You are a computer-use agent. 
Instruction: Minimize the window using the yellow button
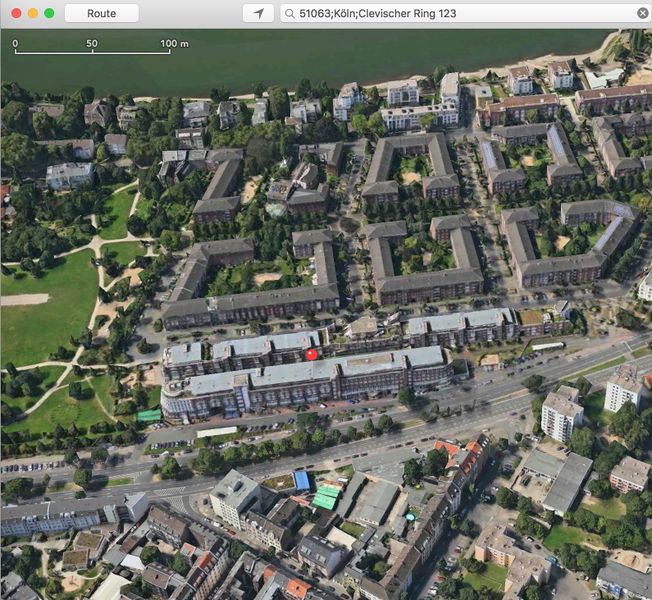point(33,13)
